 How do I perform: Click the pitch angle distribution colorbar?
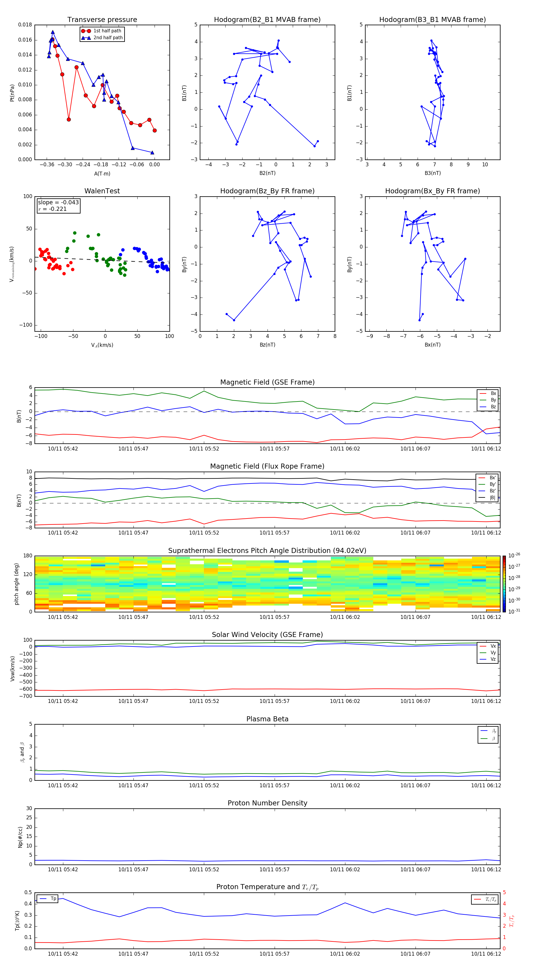pos(504,584)
